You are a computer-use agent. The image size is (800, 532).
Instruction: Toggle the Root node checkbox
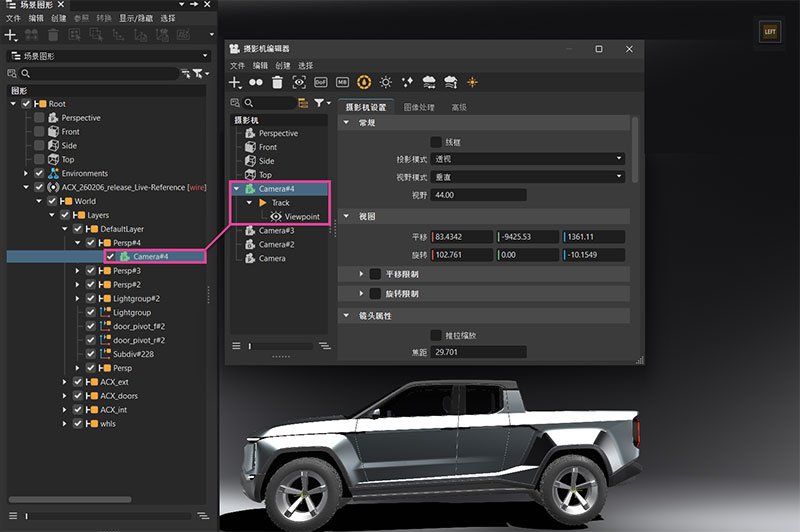(27, 104)
